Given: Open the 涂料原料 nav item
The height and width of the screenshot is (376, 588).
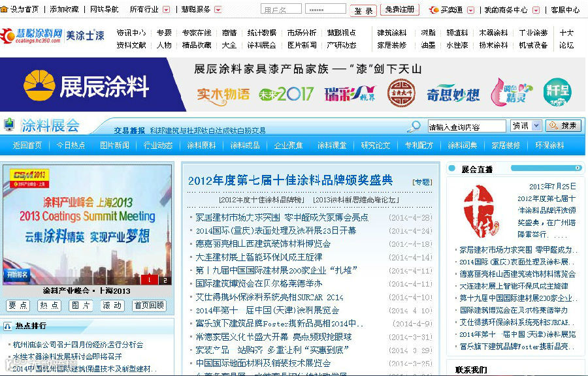Looking at the screenshot, I should point(201,146).
